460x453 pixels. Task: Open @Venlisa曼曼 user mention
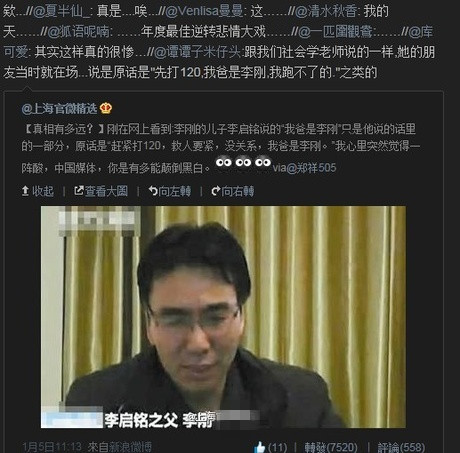coord(204,12)
